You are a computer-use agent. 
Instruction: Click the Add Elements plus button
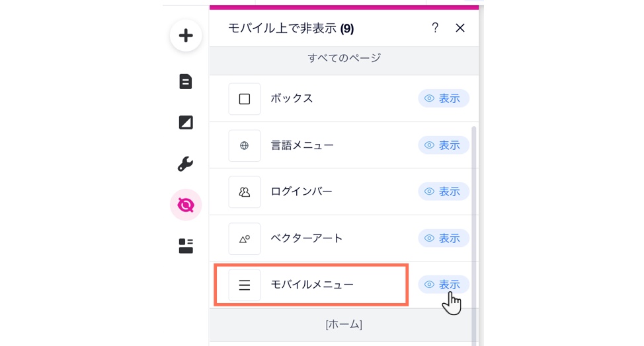tap(186, 36)
